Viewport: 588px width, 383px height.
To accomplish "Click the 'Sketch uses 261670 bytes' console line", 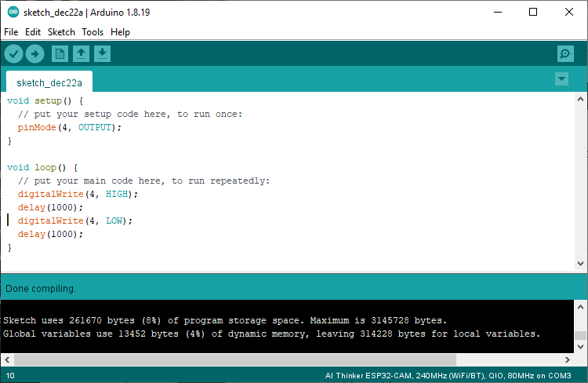I will tap(225, 320).
